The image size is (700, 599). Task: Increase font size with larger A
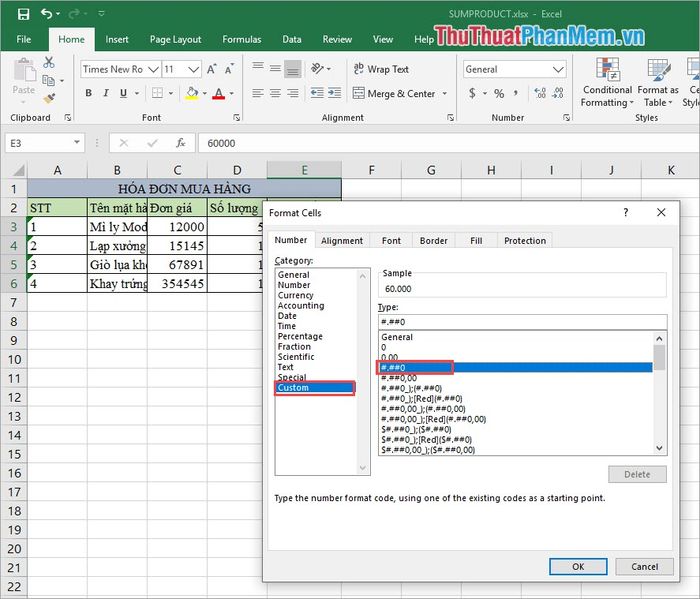point(212,69)
